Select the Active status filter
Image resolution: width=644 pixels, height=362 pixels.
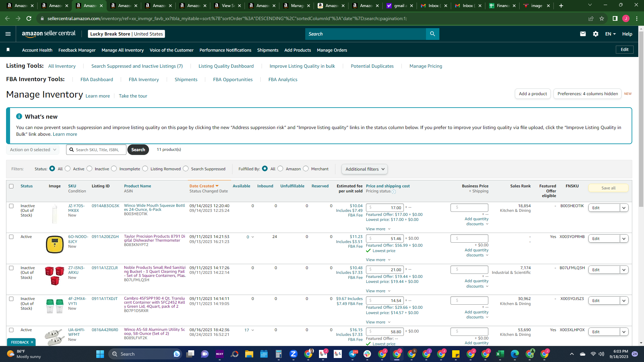[68, 169]
